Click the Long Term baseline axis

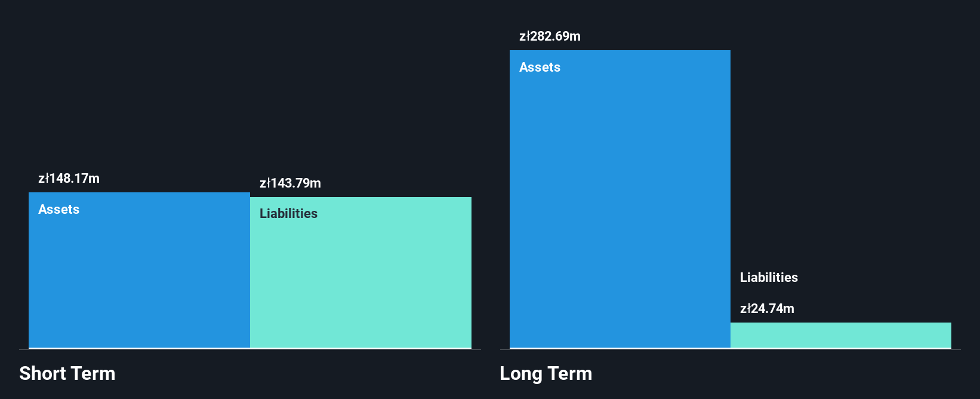(730, 349)
